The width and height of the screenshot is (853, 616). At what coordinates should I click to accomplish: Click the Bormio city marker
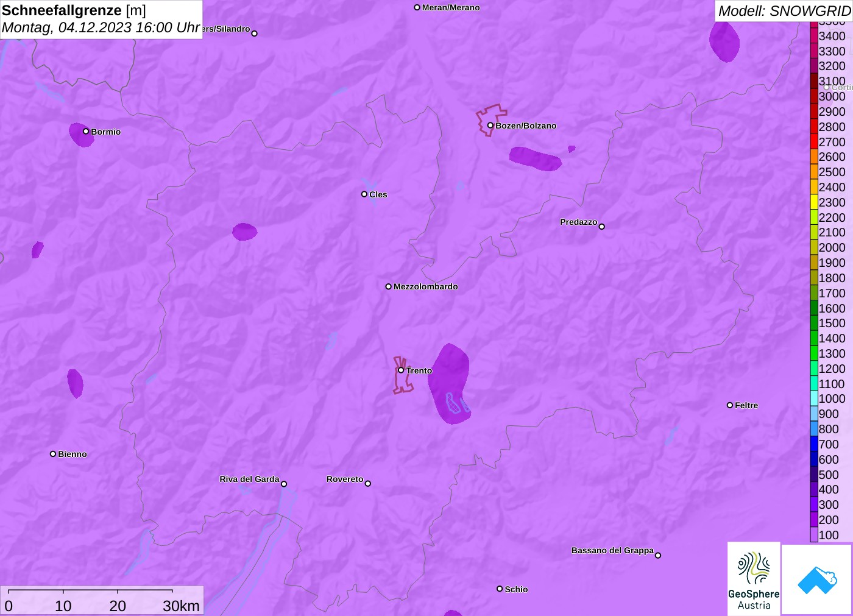(86, 131)
